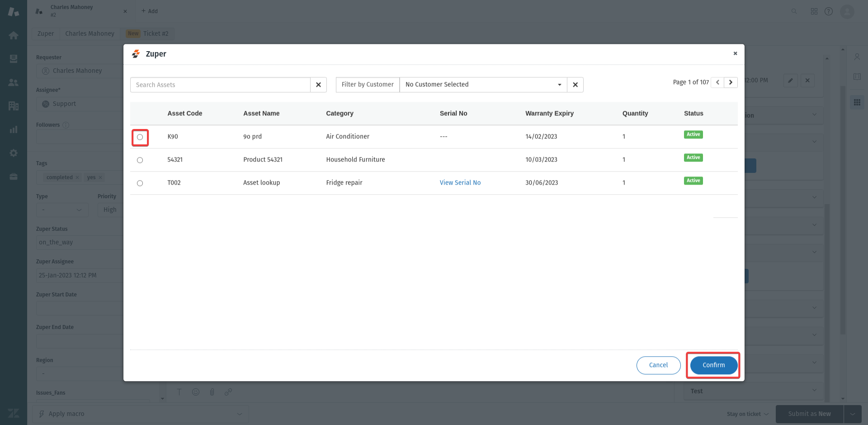This screenshot has height=425, width=868.
Task: Open the Apply macro dropdown
Action: tap(140, 414)
